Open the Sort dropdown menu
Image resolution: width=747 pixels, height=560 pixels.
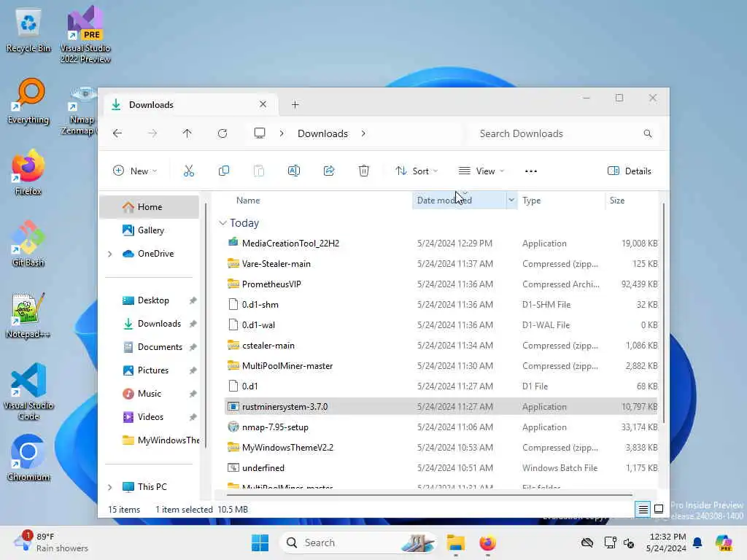417,171
